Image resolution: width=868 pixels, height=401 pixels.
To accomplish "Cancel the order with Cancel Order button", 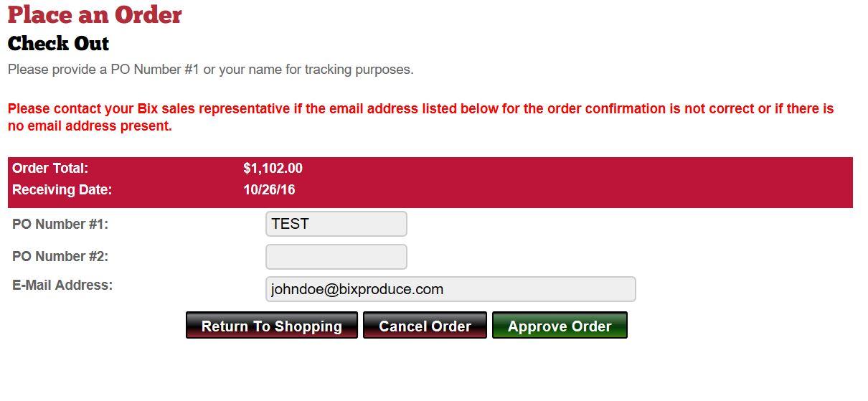I will pyautogui.click(x=425, y=326).
